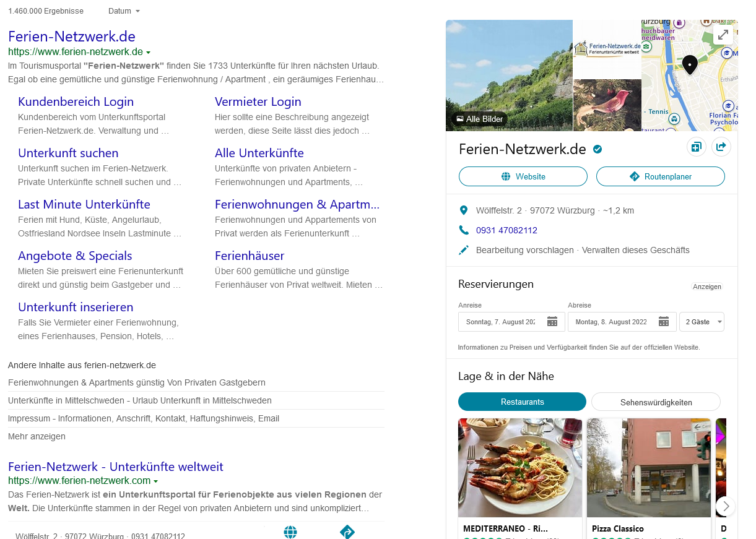The width and height of the screenshot is (756, 539).
Task: Click the Pizza Classico restaurant name
Action: pos(618,528)
